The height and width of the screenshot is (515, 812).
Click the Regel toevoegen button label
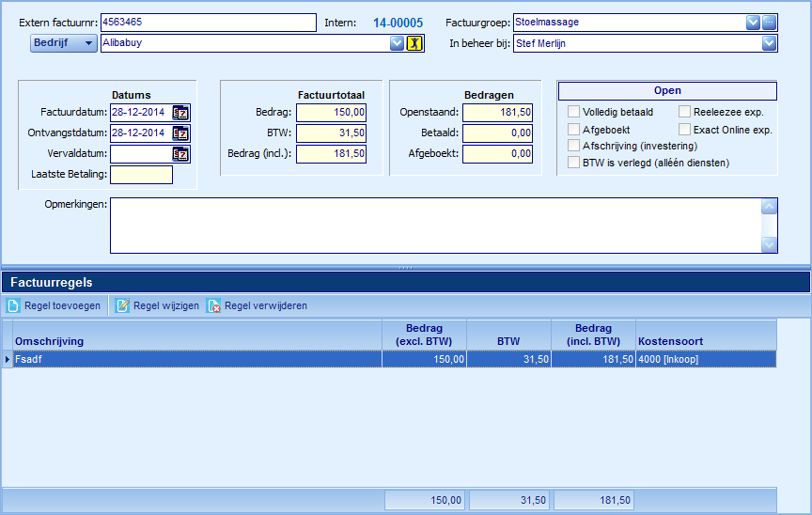(x=62, y=305)
